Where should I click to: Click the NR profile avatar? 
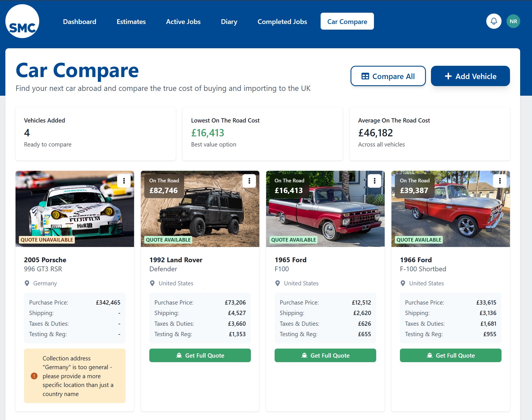514,21
